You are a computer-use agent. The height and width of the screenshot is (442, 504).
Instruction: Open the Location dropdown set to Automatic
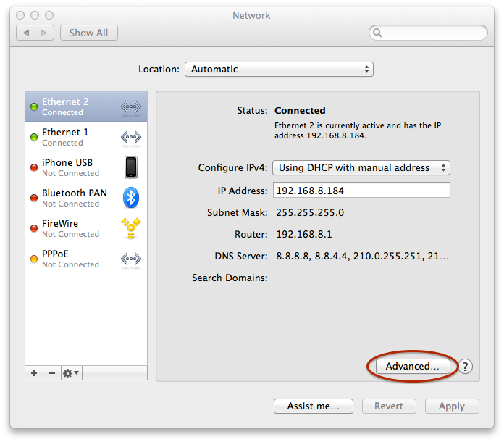[x=279, y=69]
